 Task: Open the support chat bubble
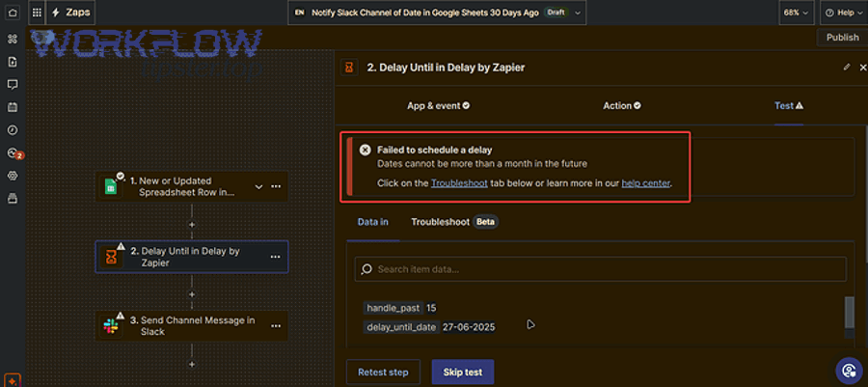(849, 370)
